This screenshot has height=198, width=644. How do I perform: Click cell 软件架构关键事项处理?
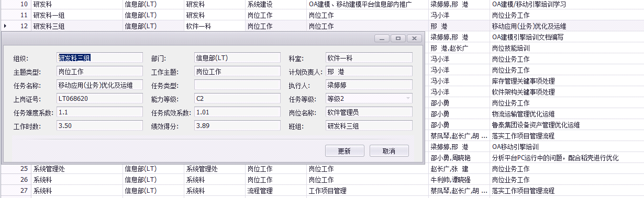coord(567,92)
